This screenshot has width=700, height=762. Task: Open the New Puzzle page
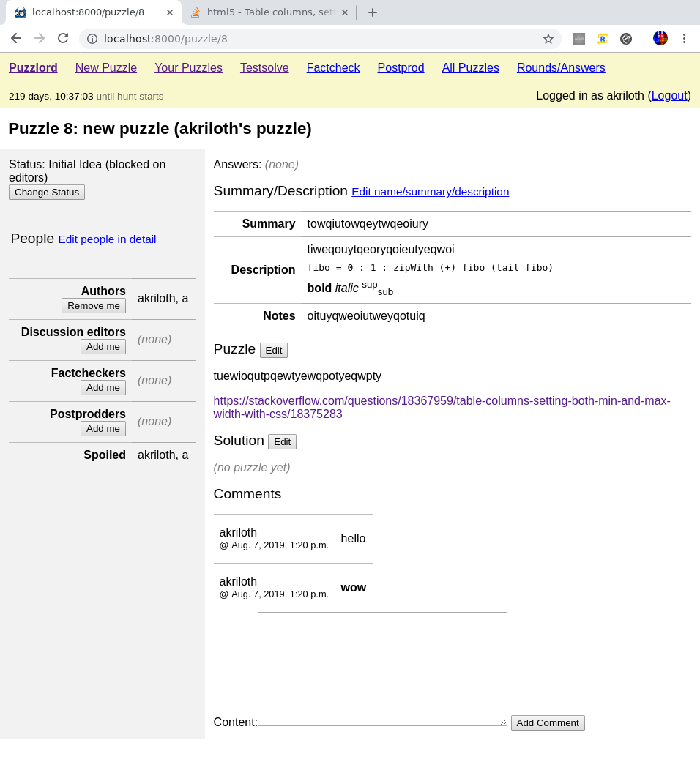click(106, 67)
